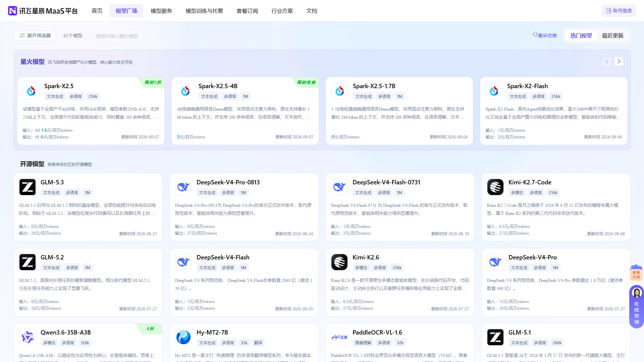Click the 讯飞星辰 MaaS platform logo
This screenshot has height=362, width=644.
(x=43, y=11)
